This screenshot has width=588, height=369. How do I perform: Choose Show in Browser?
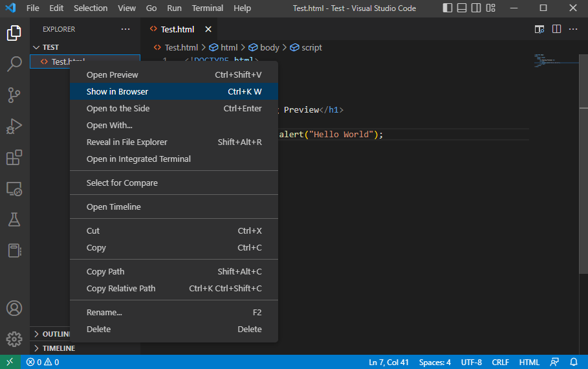(174, 91)
